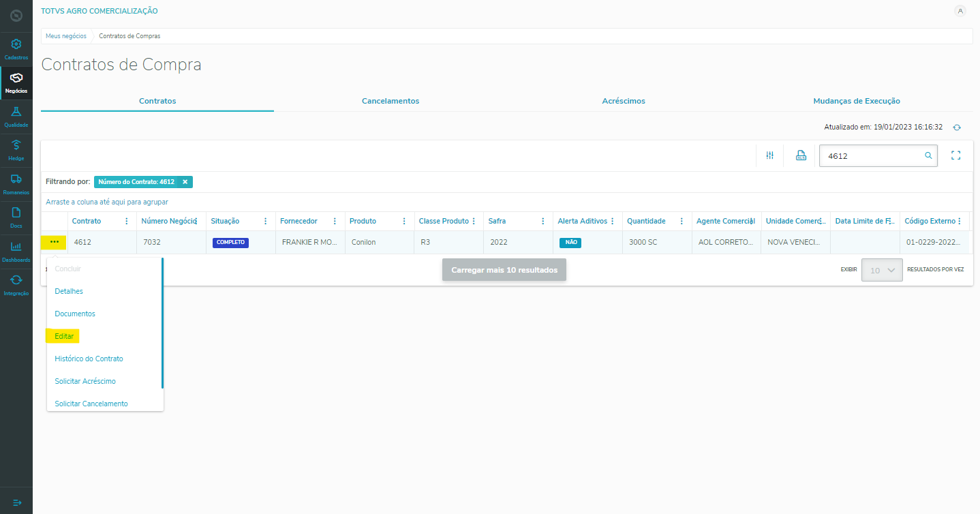Viewport: 980px width, 514px height.
Task: Click the R3 product class cell
Action: [x=448, y=242]
